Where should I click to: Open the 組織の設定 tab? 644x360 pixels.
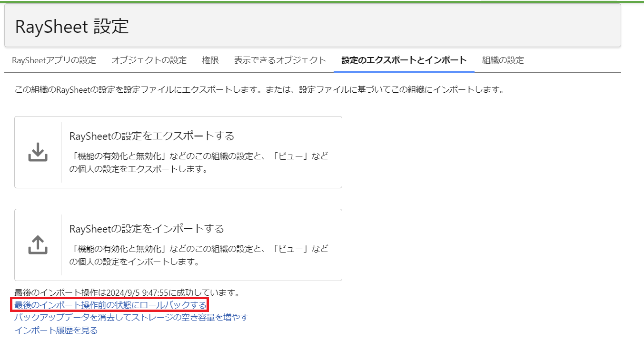[503, 60]
